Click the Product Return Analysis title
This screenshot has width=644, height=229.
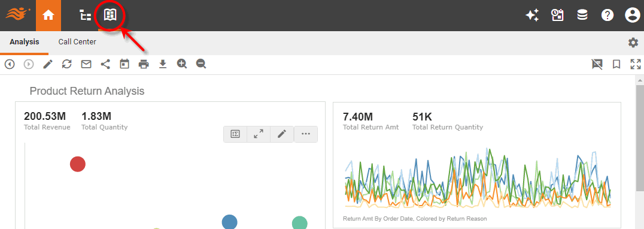87,91
